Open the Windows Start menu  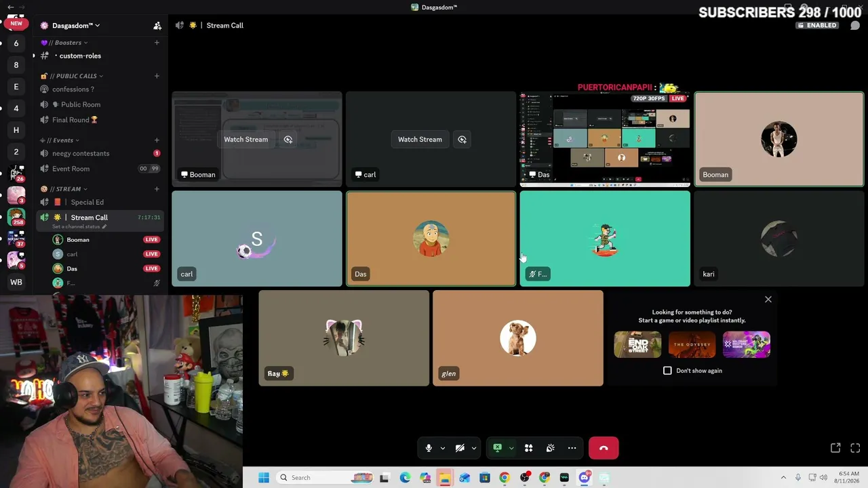click(264, 478)
